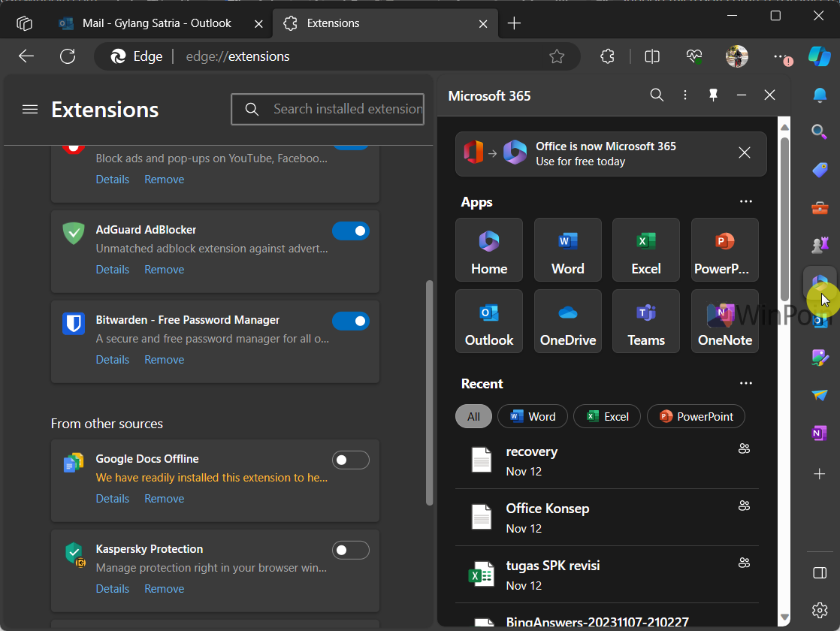Hide sidebar using panel toggle icon
The width and height of the screenshot is (840, 631).
[x=820, y=572]
